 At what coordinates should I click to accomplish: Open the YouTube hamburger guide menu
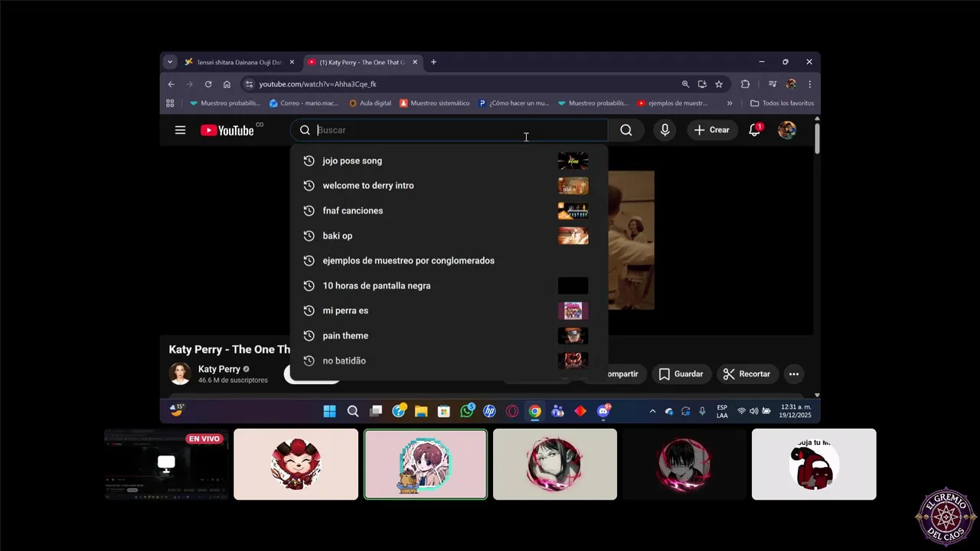(x=180, y=130)
